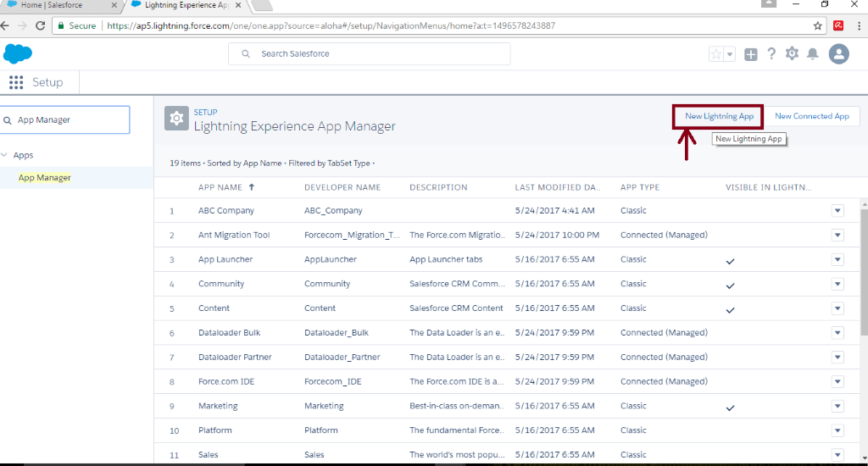
Task: Click the ABC Company app name
Action: (225, 211)
